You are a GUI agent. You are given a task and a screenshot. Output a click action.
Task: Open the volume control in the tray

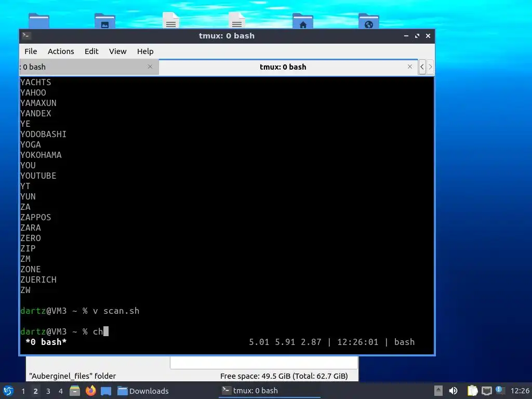[x=453, y=391]
